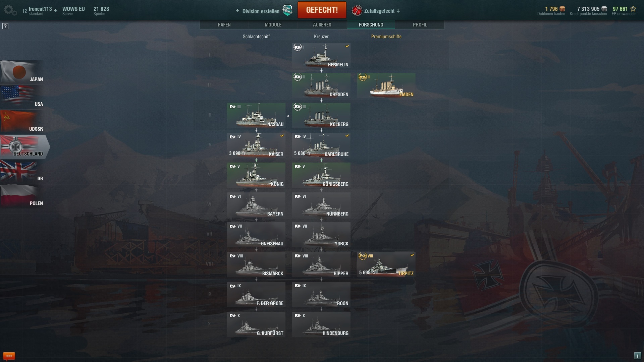Viewport: 644px width, 362px height.
Task: Start battle with GEFECHT! button
Action: click(x=322, y=10)
